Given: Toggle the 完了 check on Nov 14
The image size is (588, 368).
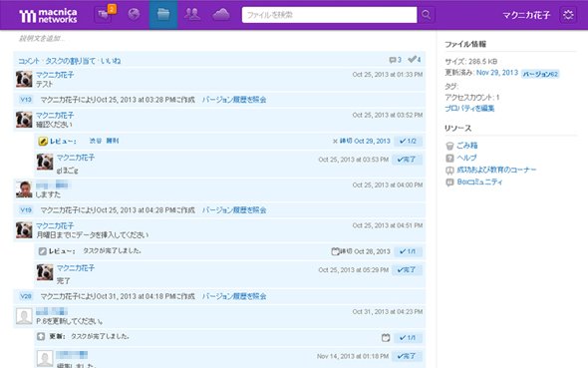Looking at the screenshot, I should 407,356.
